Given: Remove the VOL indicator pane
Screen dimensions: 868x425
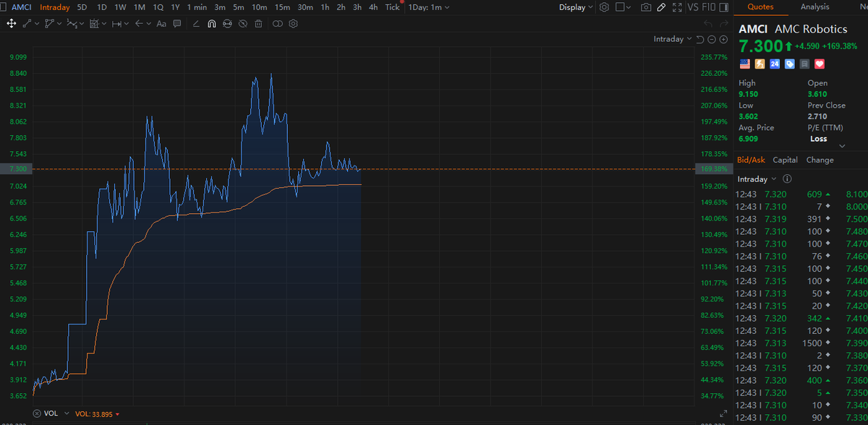Looking at the screenshot, I should point(38,413).
